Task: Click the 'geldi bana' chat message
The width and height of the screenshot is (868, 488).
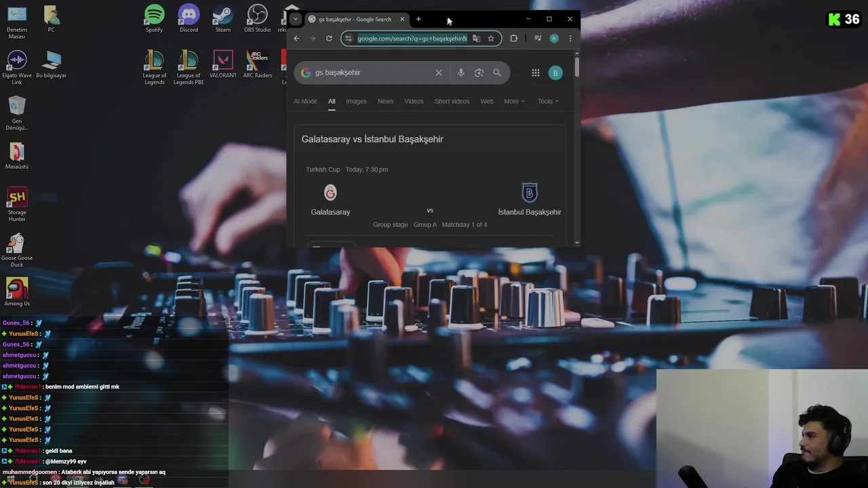Action: [58, 451]
